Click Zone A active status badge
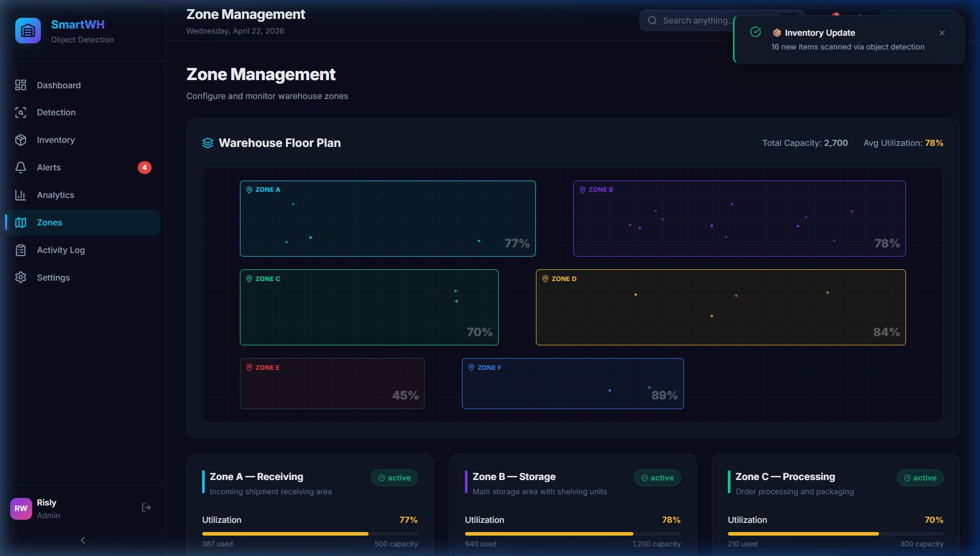The height and width of the screenshot is (556, 980). click(394, 478)
